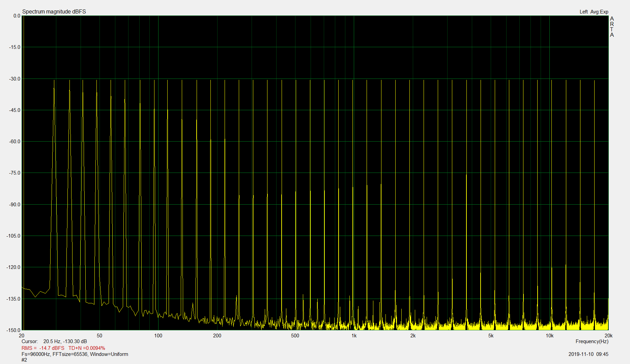
Task: Click the 'Cursor:' label text
Action: [x=30, y=341]
